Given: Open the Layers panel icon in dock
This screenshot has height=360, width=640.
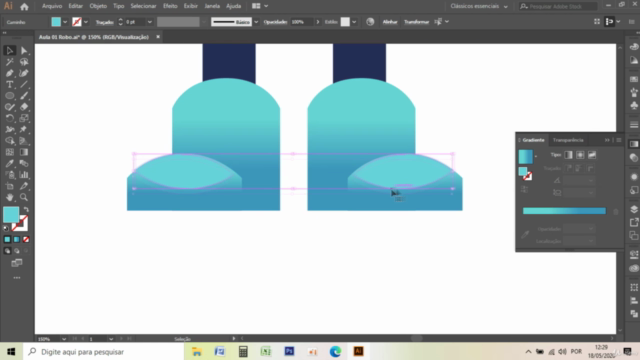Looking at the screenshot, I should click(x=633, y=209).
